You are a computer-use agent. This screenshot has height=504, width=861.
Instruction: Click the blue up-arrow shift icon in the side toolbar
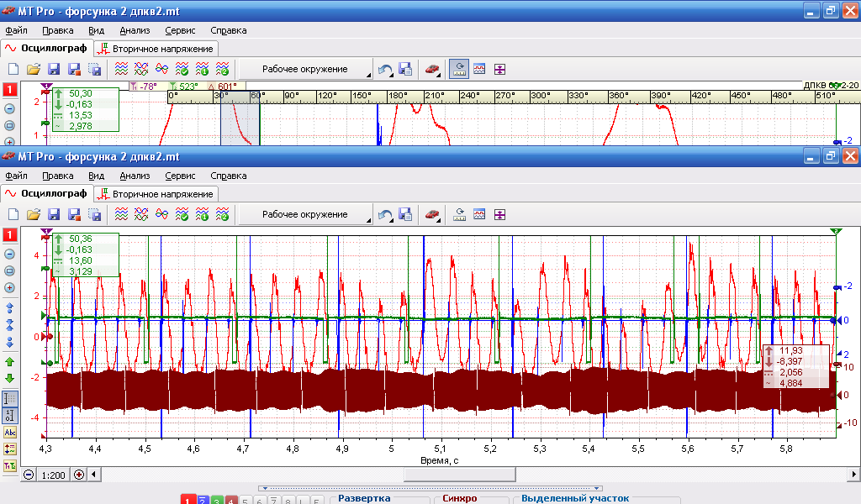9,307
